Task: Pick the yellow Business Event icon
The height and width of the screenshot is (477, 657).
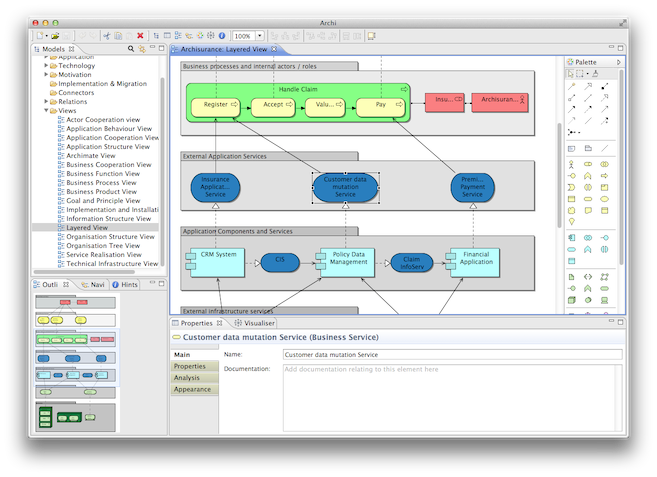Action: 572,187
